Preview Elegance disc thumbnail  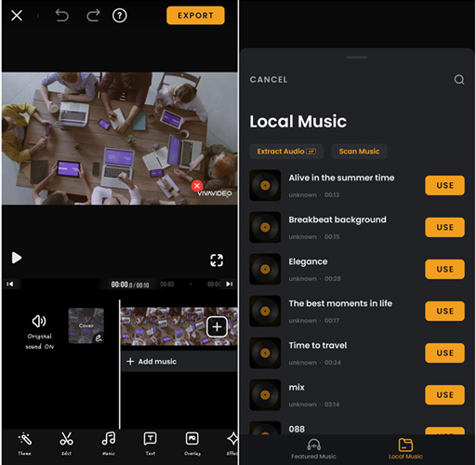pyautogui.click(x=265, y=269)
